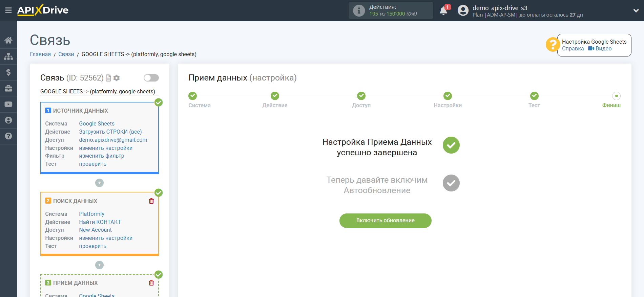Open the notifications bell
The width and height of the screenshot is (644, 297).
[443, 10]
